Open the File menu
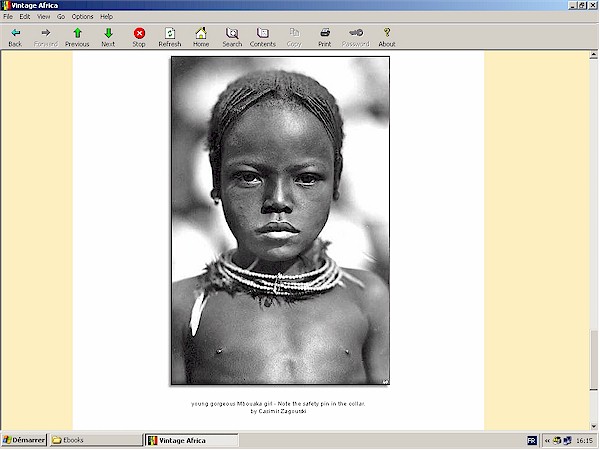 pyautogui.click(x=8, y=16)
